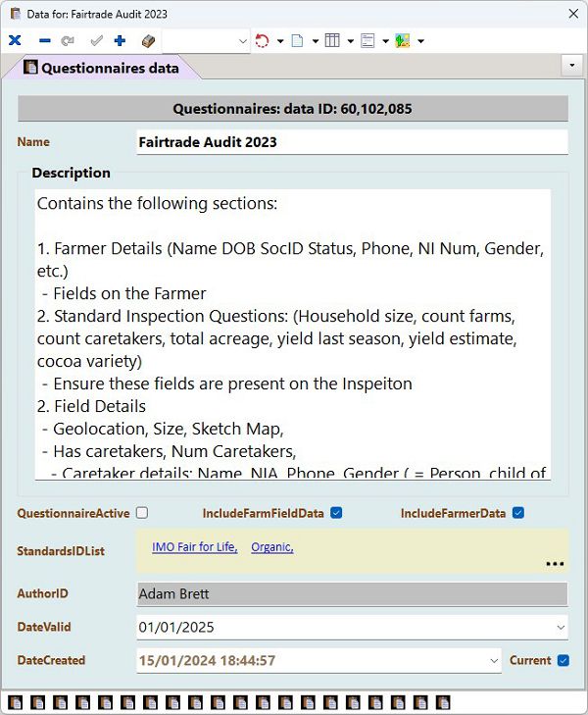This screenshot has height=715, width=588.
Task: Click the line '- Has caretakers, Num Caretakers,'
Action: [169, 451]
